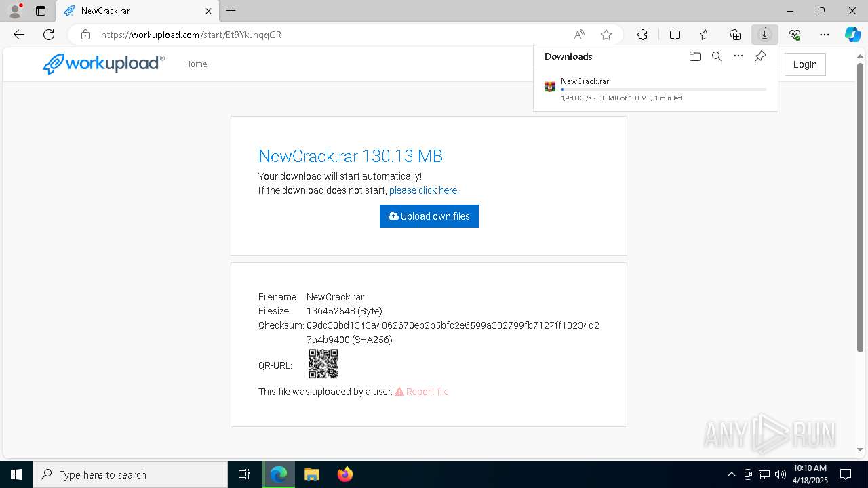
Task: Click the address bar URL
Action: pyautogui.click(x=191, y=35)
